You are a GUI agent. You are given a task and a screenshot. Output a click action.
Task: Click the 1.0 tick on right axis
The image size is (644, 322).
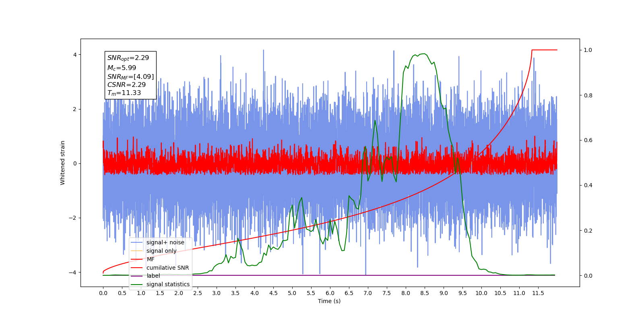click(588, 50)
